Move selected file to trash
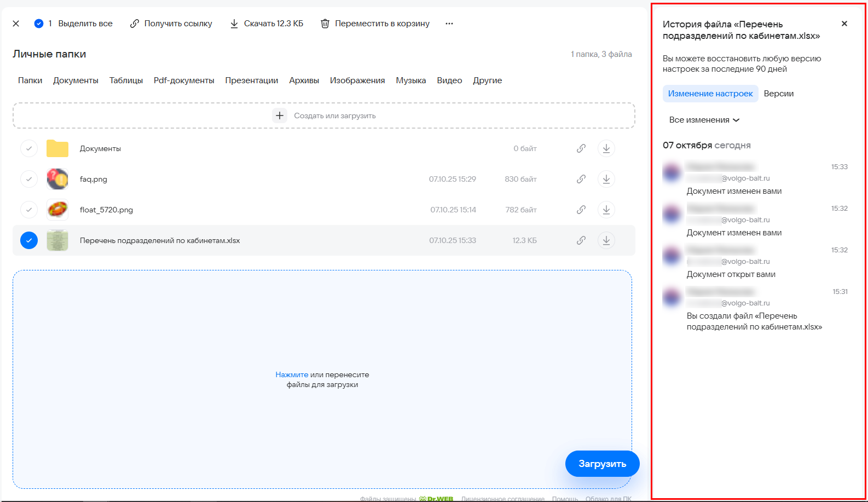 375,24
